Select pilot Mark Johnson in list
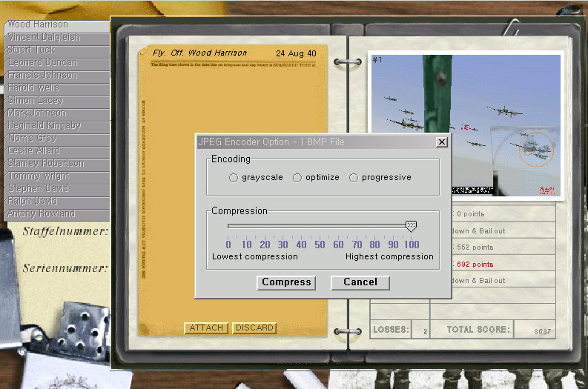Viewport: 588px width, 389px height. [57, 113]
